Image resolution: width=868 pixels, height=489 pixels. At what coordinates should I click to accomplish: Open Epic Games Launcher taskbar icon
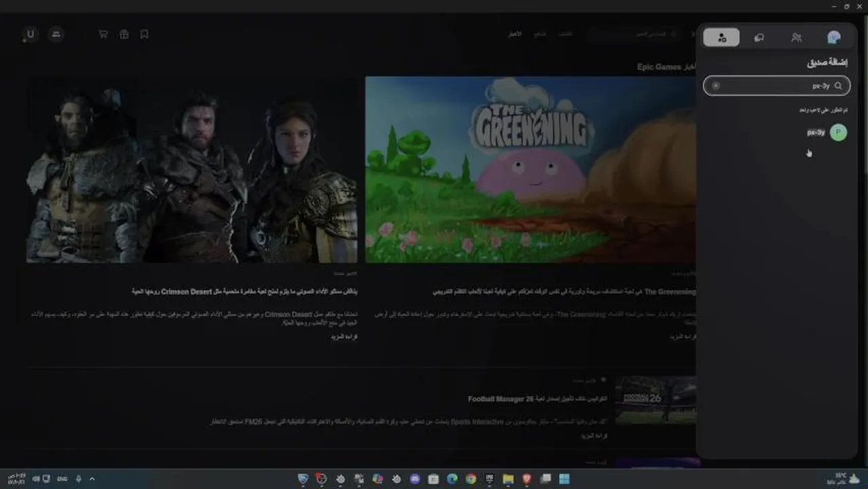489,479
